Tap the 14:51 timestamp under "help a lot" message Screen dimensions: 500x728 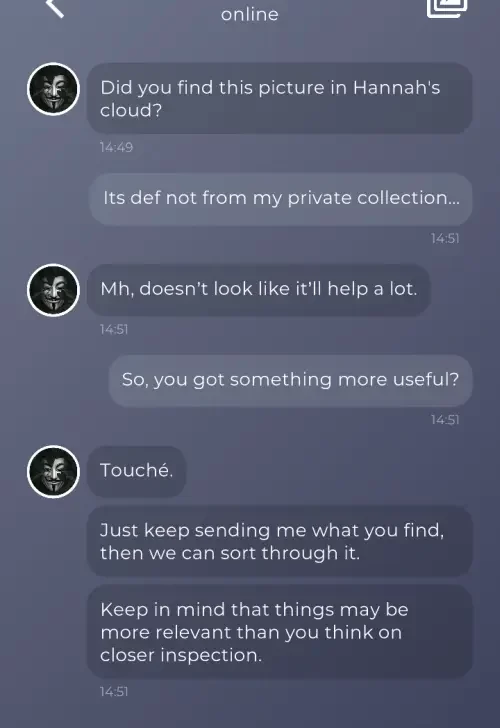point(114,329)
